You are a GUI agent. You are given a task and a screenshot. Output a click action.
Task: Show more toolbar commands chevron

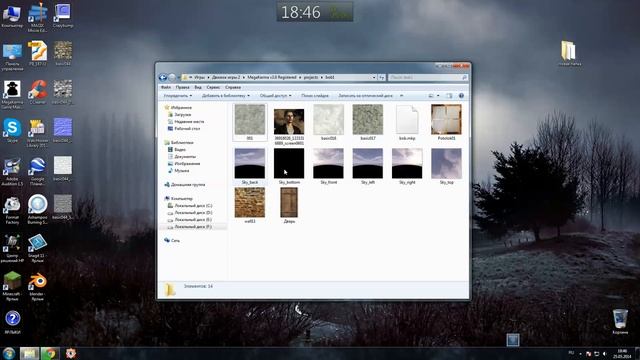(x=402, y=96)
